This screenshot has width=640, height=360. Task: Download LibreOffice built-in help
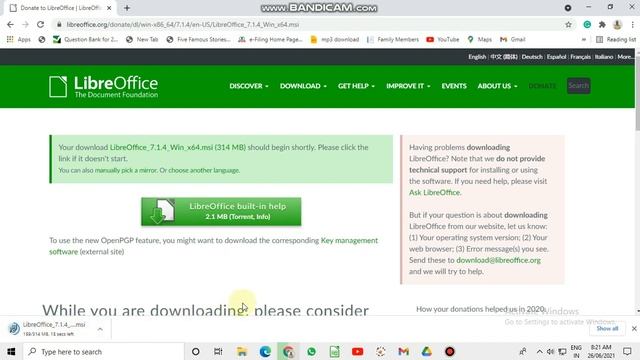point(221,211)
